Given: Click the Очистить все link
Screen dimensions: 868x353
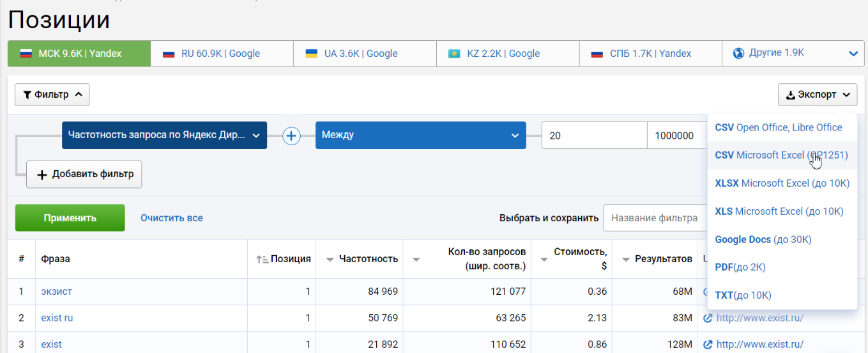Looking at the screenshot, I should tap(172, 218).
